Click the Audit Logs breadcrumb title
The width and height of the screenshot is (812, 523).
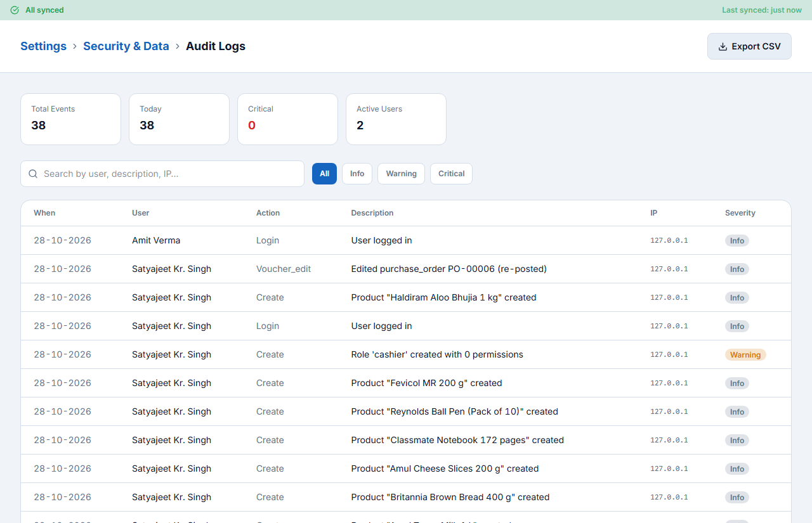216,46
